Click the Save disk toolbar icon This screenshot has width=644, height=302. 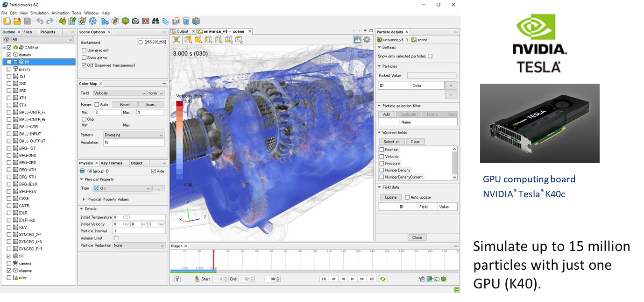point(27,21)
